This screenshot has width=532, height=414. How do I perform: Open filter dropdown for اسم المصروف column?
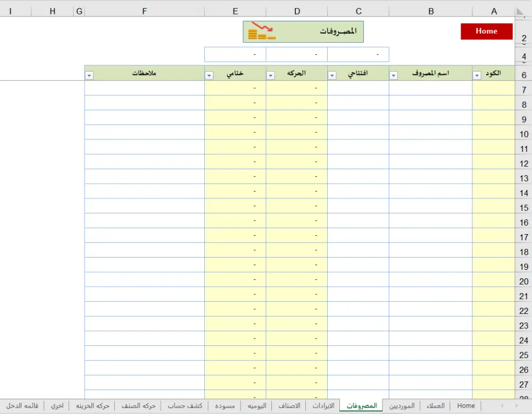point(393,76)
